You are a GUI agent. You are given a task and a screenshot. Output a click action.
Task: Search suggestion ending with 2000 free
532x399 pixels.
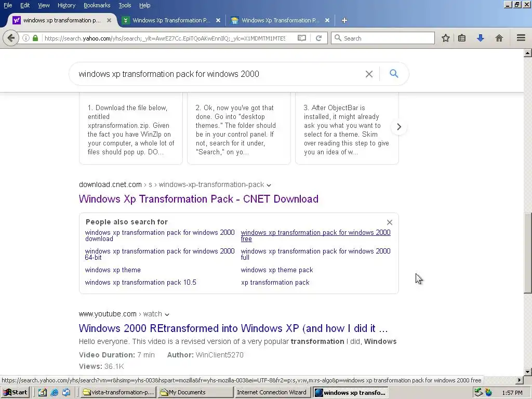315,235
